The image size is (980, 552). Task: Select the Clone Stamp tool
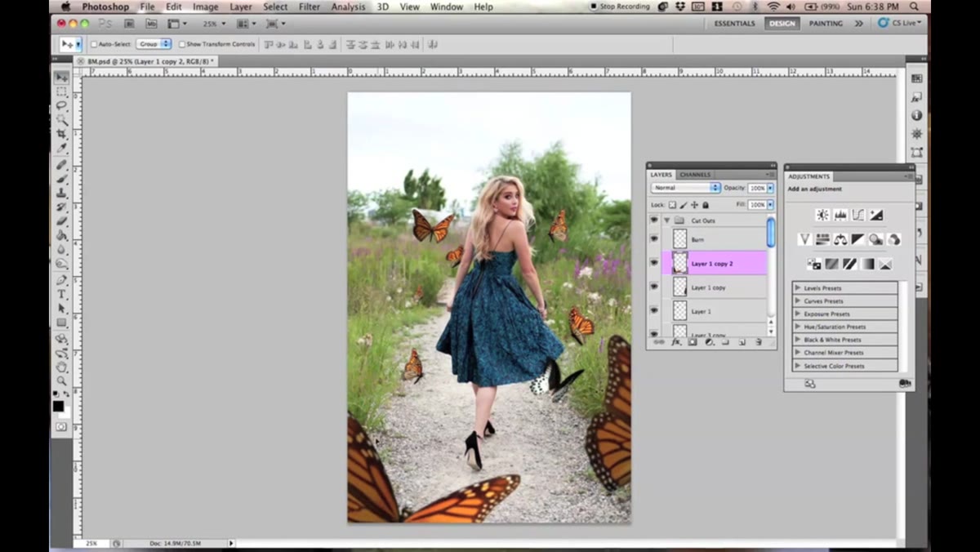pyautogui.click(x=61, y=193)
